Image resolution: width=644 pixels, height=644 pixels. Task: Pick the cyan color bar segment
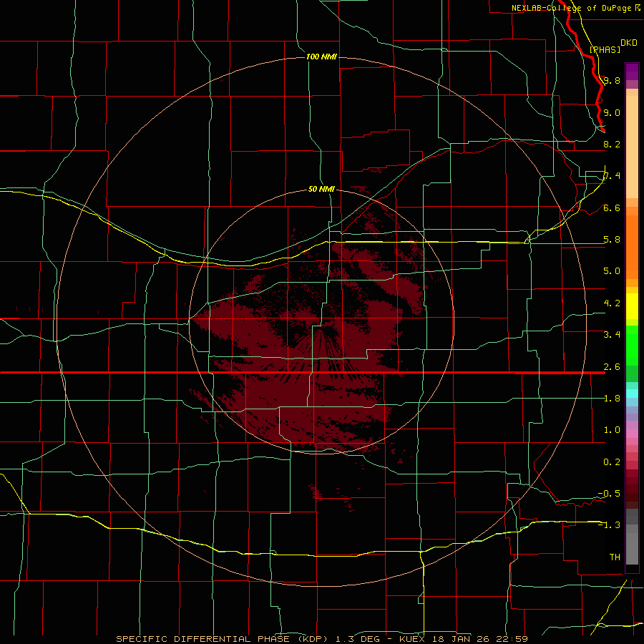point(632,394)
